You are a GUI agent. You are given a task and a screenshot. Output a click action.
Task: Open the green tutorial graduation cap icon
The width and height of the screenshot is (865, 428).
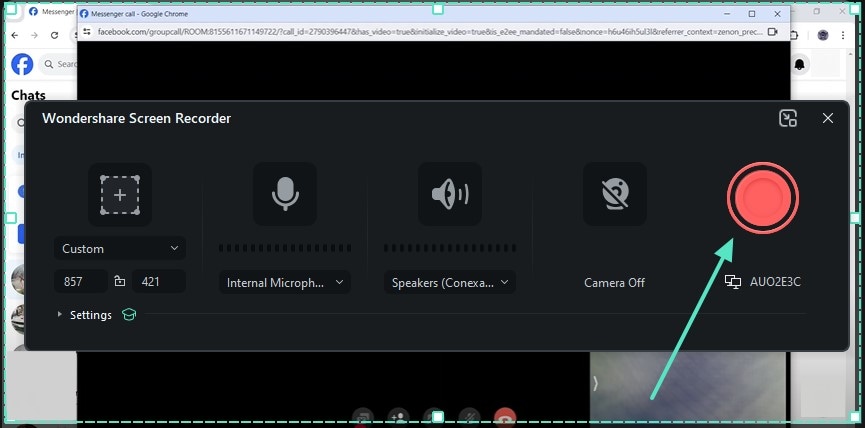(x=129, y=315)
